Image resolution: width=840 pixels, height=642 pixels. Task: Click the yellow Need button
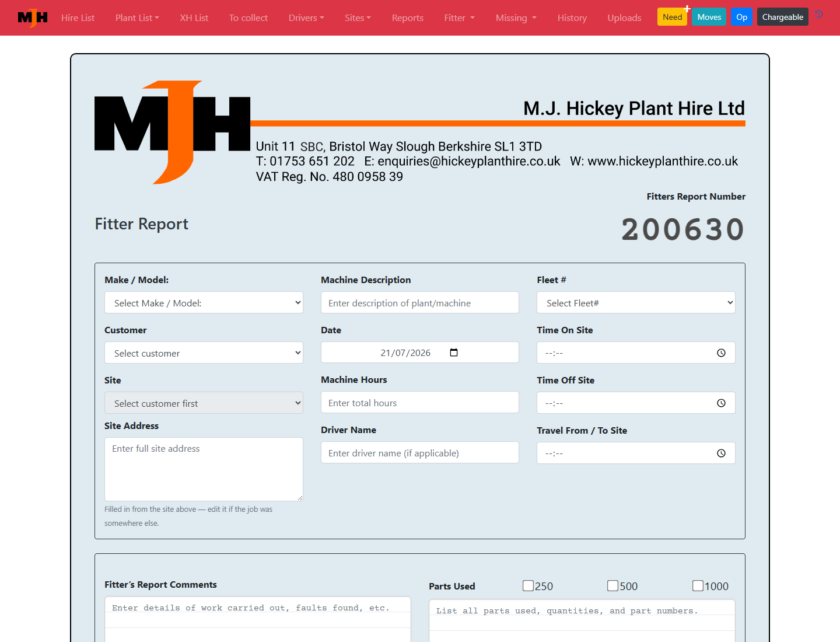pyautogui.click(x=672, y=17)
